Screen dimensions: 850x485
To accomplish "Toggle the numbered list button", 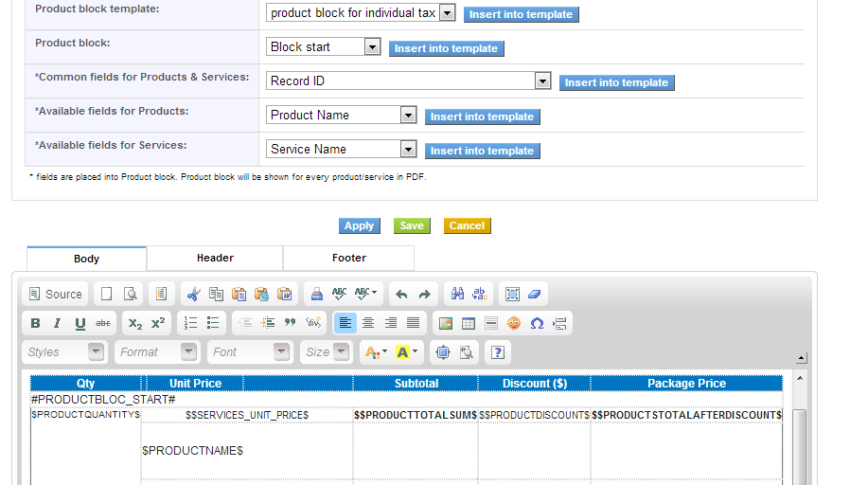I will 190,323.
